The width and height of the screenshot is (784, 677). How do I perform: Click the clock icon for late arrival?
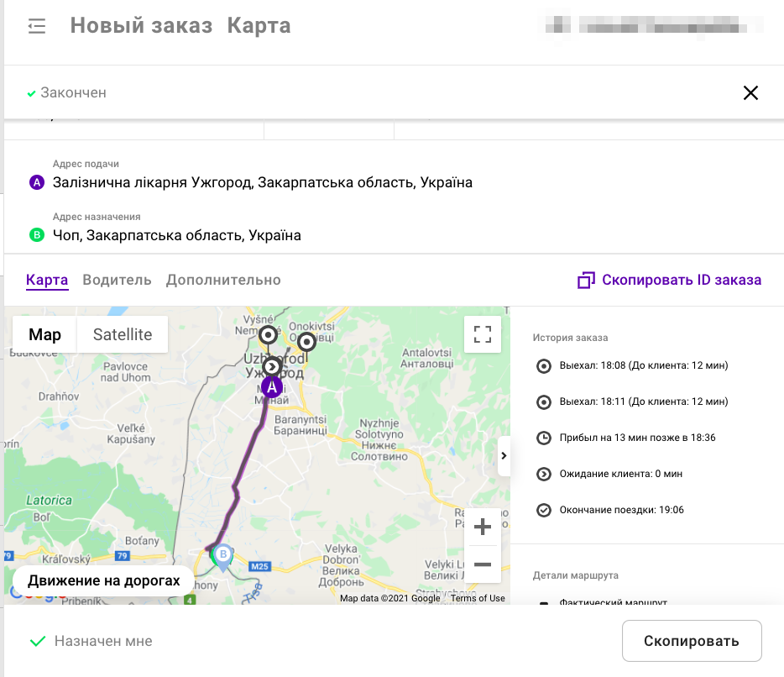click(x=543, y=438)
